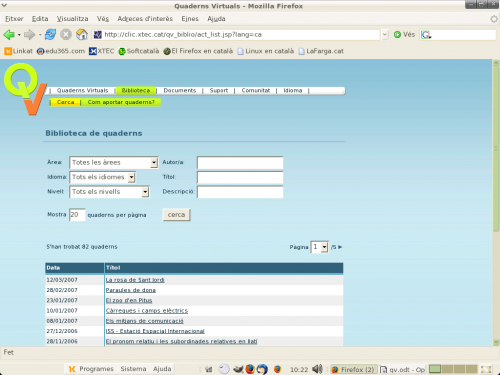500x375 pixels.
Task: Click the Firefox (2) taskbar button
Action: pyautogui.click(x=354, y=369)
